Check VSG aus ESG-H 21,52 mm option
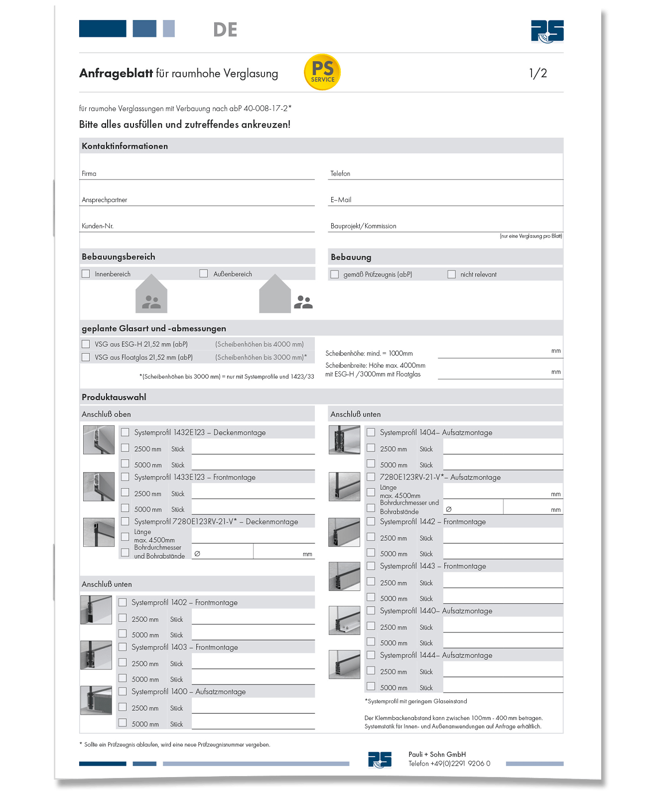The height and width of the screenshot is (812, 656). 86,344
